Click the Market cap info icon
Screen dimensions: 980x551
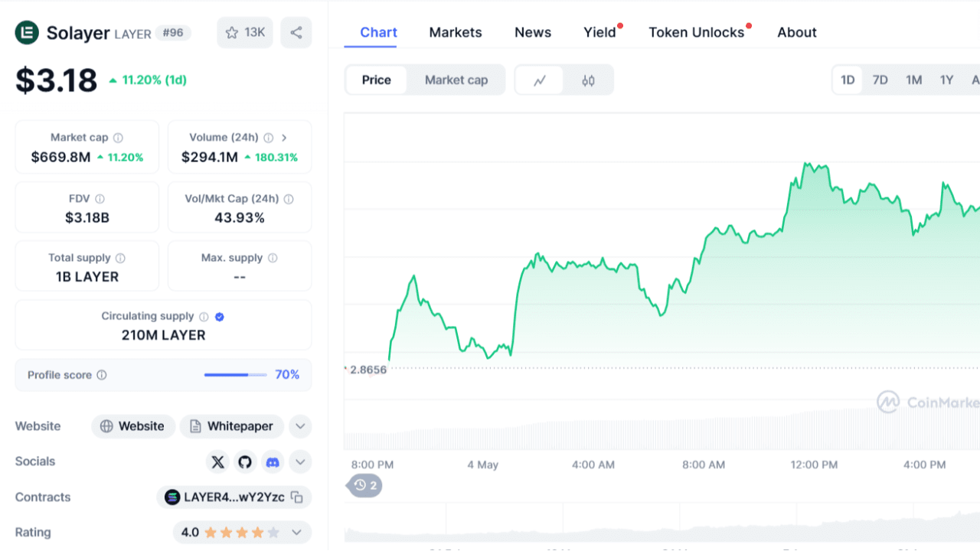tap(118, 138)
